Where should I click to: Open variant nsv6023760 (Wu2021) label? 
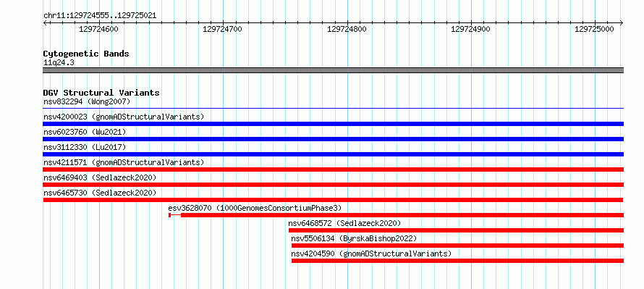pos(85,132)
